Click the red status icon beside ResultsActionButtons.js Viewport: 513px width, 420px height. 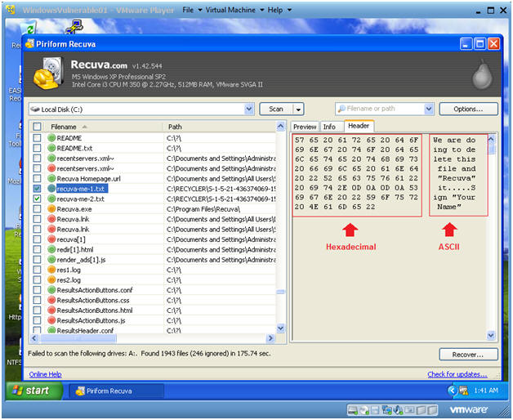point(51,320)
